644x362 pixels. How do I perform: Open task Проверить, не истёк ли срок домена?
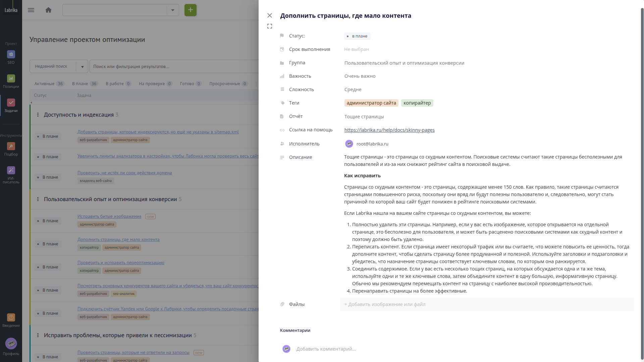click(124, 173)
